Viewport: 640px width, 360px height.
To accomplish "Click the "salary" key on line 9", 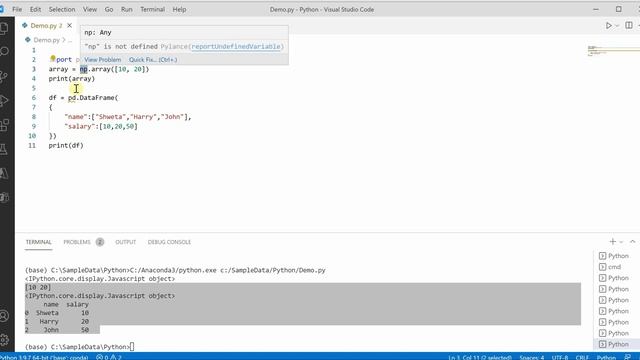I will click(80, 127).
